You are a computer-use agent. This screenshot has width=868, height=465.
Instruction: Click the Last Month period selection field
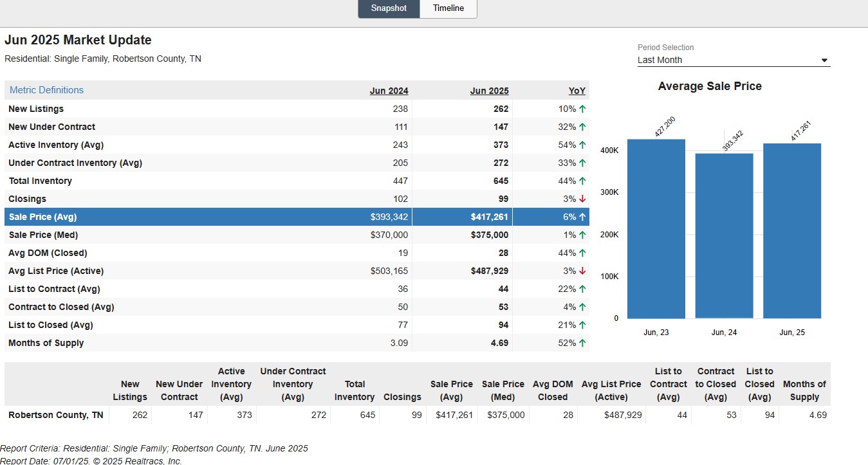click(734, 60)
